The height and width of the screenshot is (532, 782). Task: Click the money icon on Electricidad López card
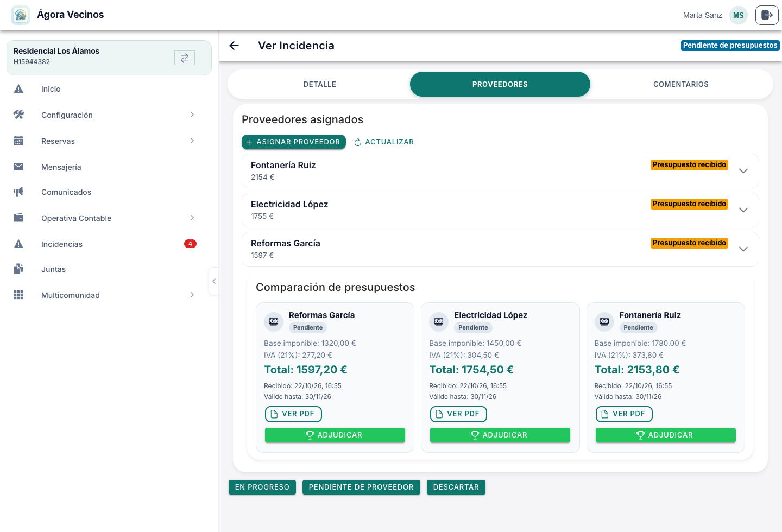pos(439,321)
